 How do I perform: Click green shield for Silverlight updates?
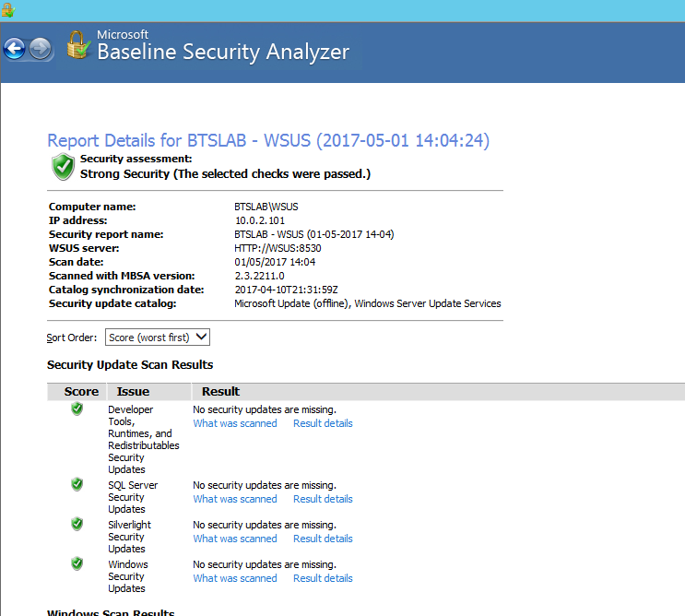point(77,525)
